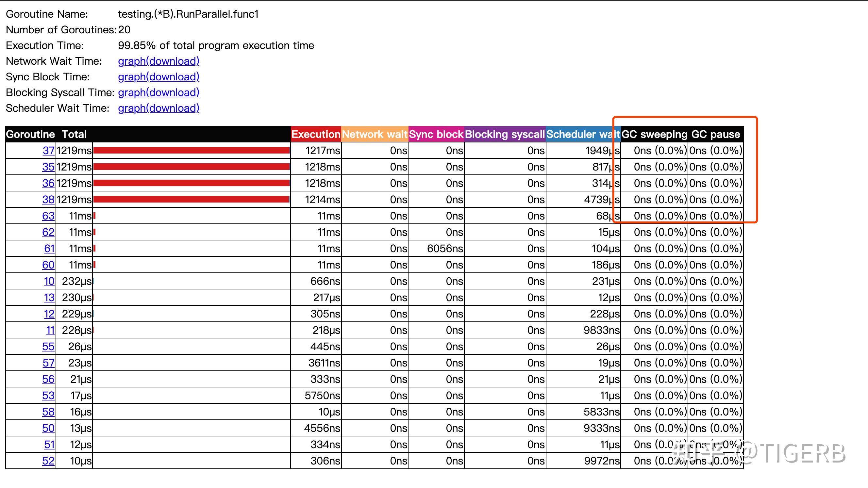The width and height of the screenshot is (868, 488).
Task: Follow goroutine 63 link
Action: tap(48, 216)
